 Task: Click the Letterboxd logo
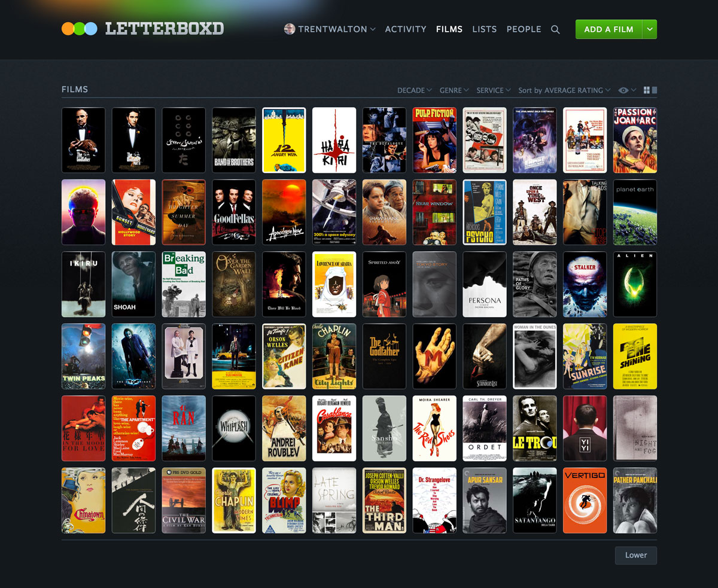coord(142,29)
